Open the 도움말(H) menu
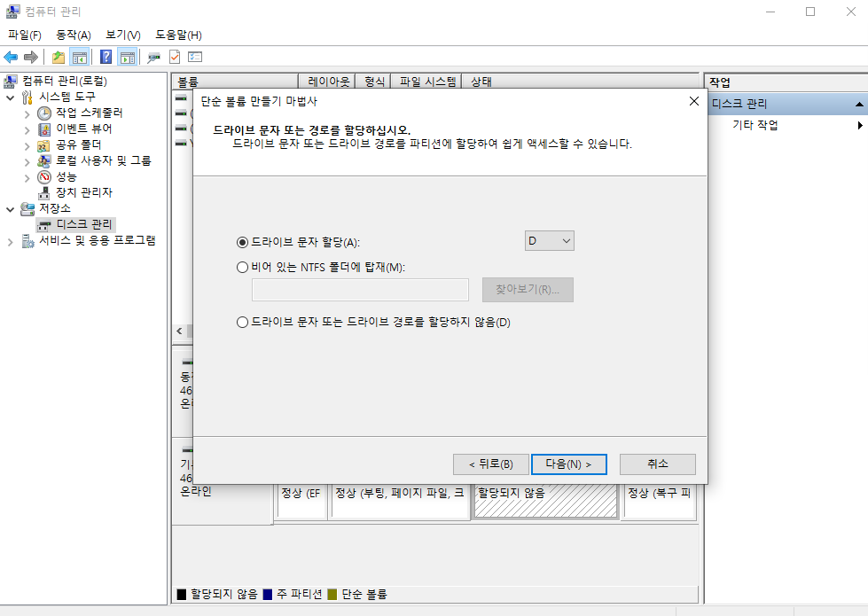 [178, 35]
